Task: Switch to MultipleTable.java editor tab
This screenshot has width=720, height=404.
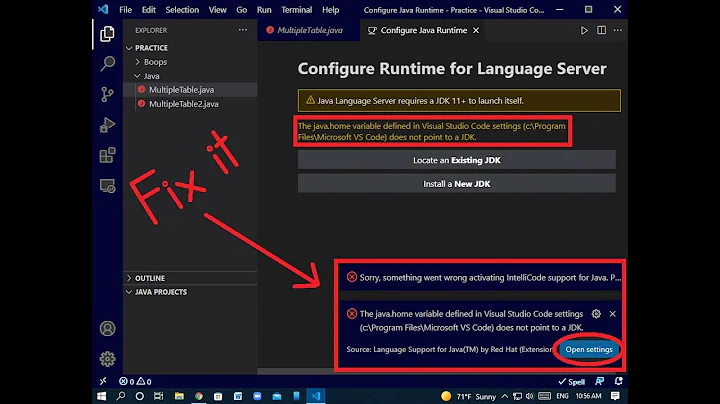Action: pos(309,30)
